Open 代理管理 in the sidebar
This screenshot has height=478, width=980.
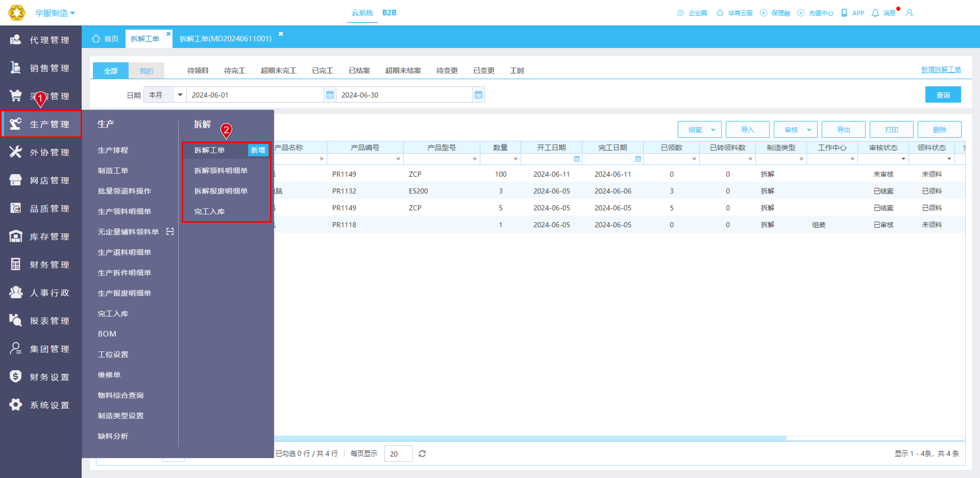pos(41,40)
